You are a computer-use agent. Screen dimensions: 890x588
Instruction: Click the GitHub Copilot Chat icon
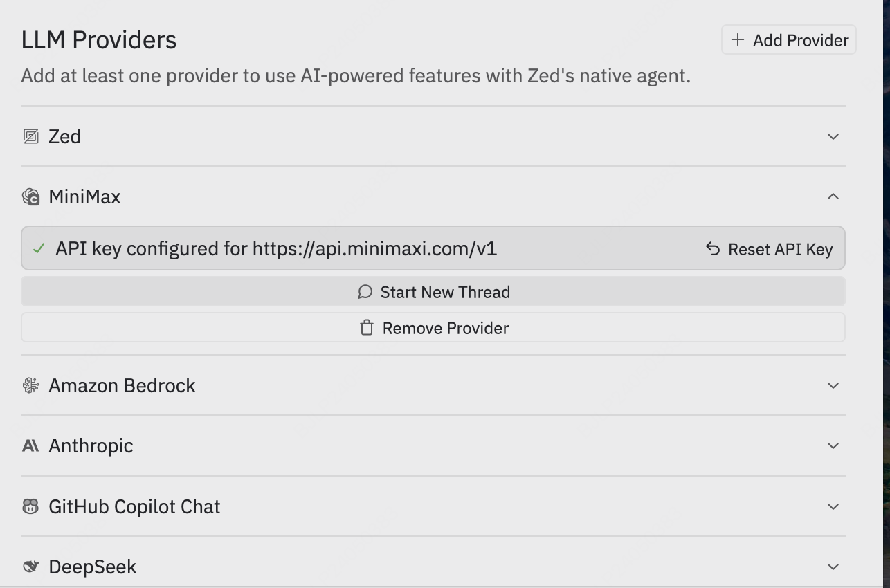pyautogui.click(x=30, y=506)
